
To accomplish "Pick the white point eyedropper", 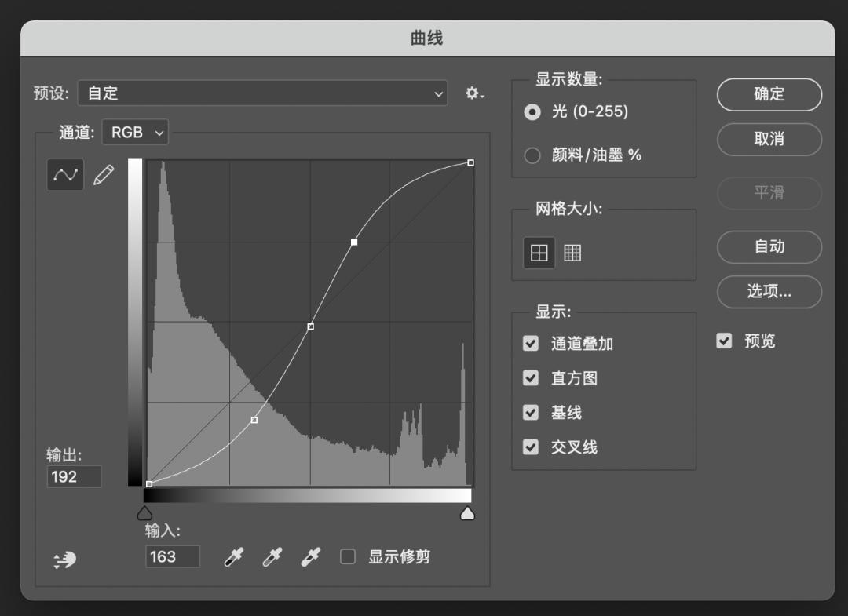I will (x=310, y=556).
